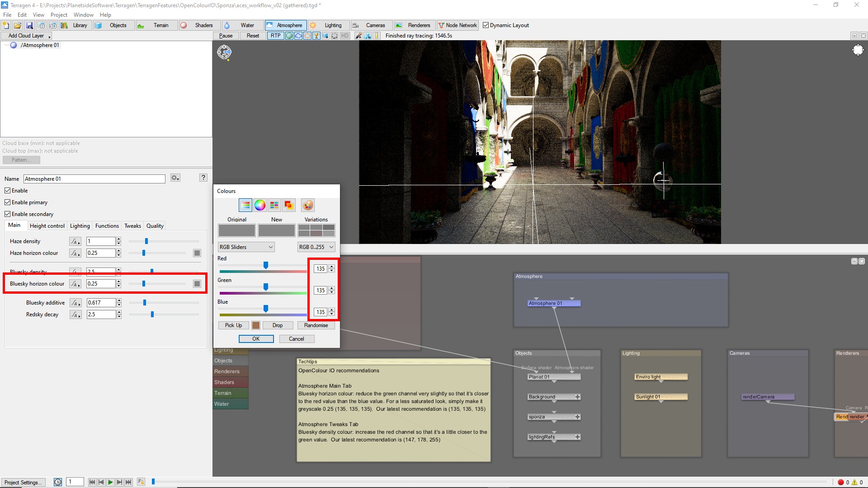The image size is (868, 488).
Task: Click the ruler measure icon in preview toolbar
Action: [x=377, y=36]
